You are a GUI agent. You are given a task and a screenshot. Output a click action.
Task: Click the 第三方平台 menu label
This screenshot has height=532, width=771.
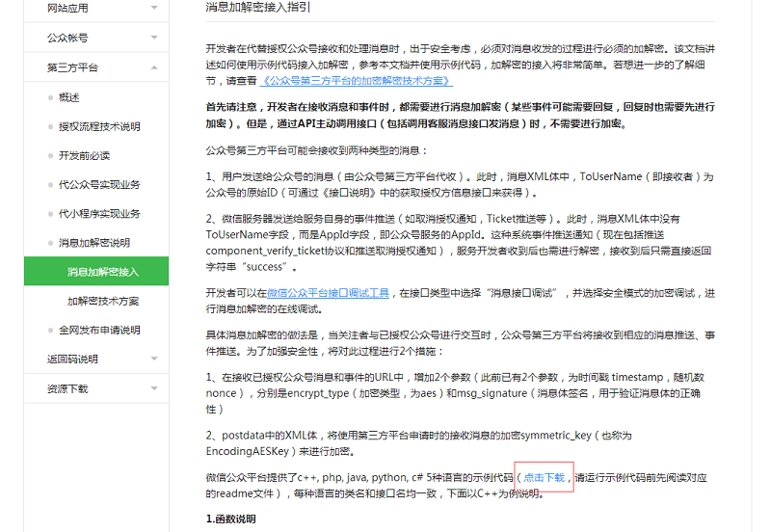coord(73,67)
